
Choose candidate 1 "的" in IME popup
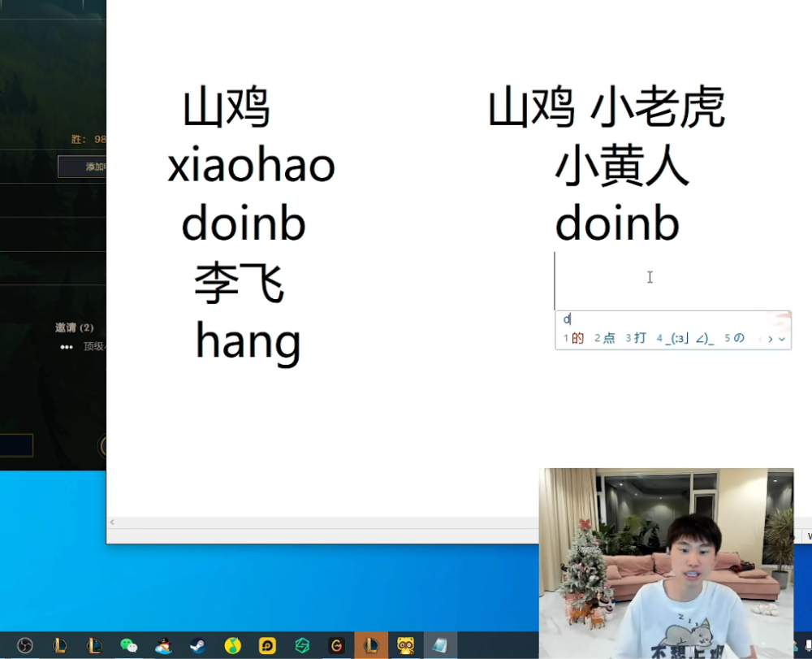(x=574, y=338)
